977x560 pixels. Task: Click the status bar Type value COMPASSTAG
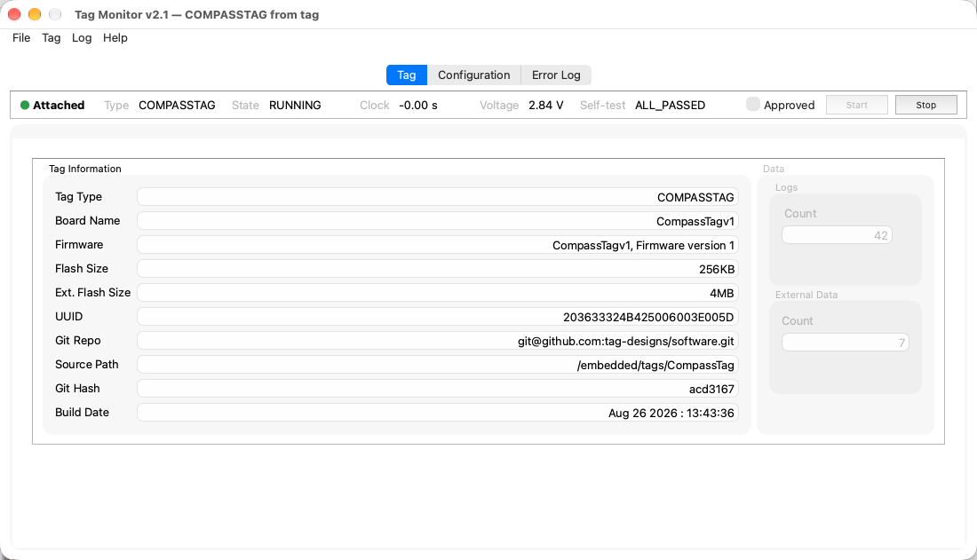[x=177, y=106]
